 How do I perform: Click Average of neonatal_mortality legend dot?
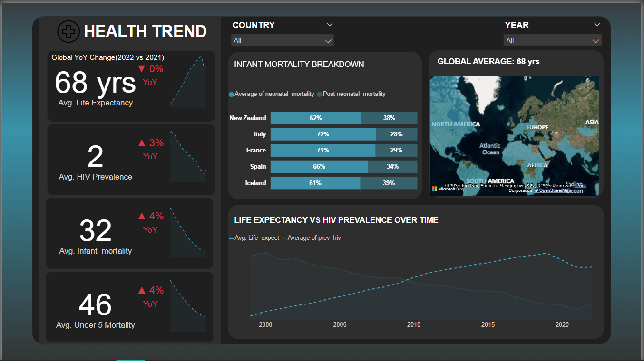(232, 95)
